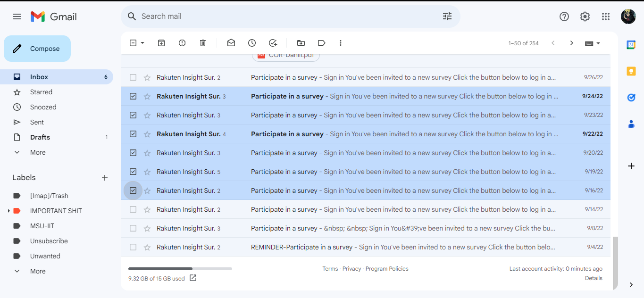Click the storage usage progress bar

tap(180, 269)
